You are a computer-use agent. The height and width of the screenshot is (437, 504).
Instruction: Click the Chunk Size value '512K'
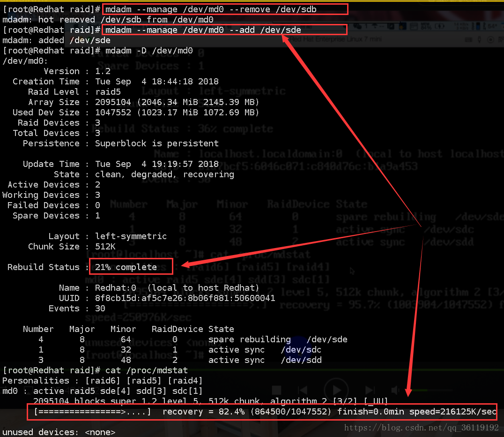[105, 246]
